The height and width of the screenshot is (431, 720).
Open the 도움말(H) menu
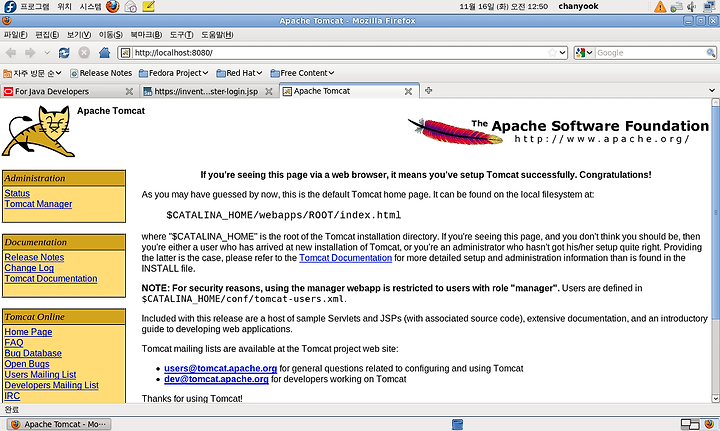217,35
